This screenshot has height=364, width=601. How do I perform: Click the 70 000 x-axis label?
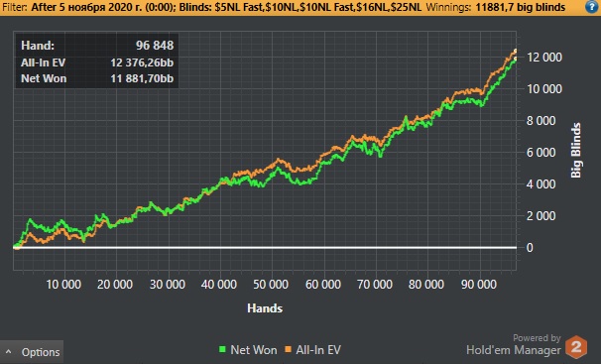pos(375,285)
